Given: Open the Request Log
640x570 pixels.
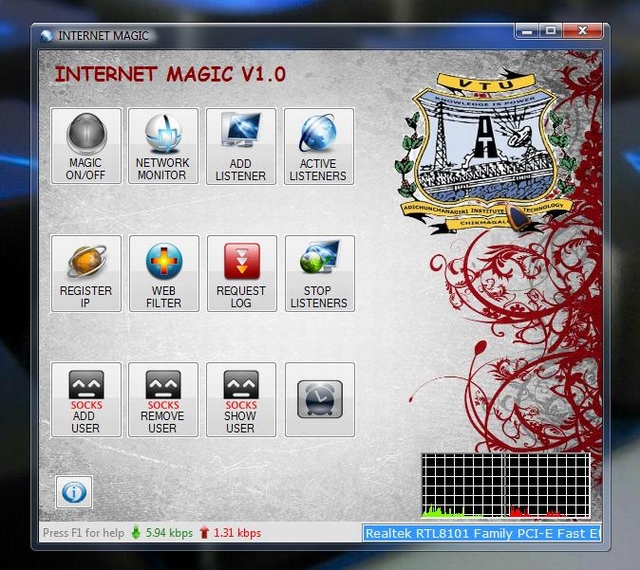Looking at the screenshot, I should click(x=242, y=274).
